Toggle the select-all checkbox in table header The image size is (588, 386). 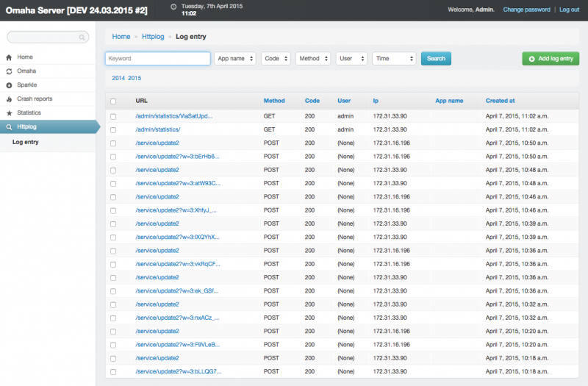pos(113,101)
